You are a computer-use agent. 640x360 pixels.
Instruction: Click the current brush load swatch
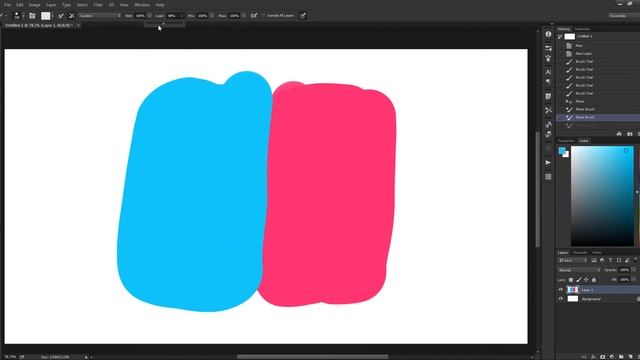[x=45, y=16]
